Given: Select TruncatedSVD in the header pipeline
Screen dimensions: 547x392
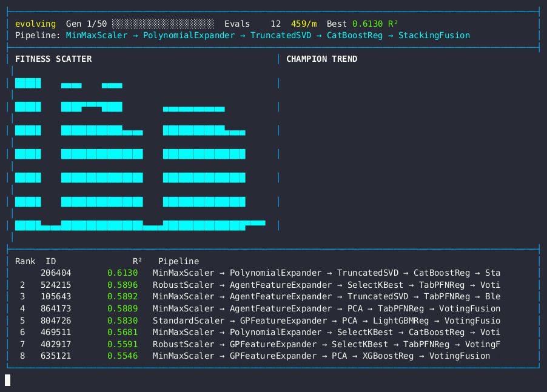Looking at the screenshot, I should pos(281,36).
